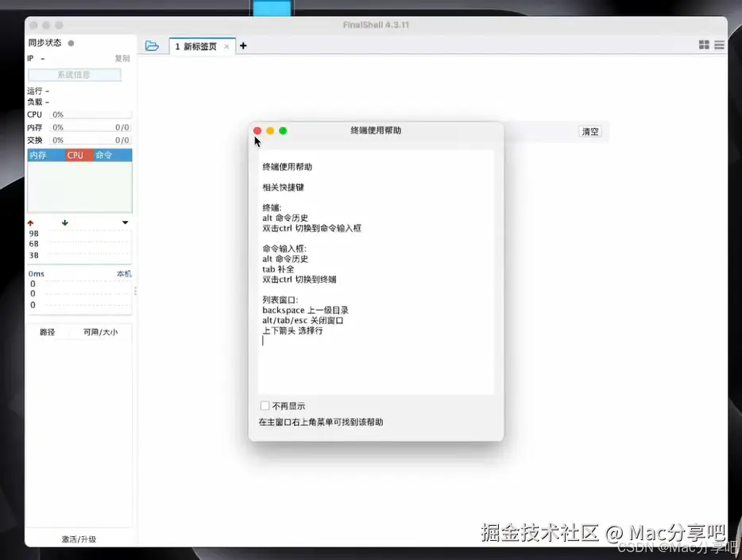Select the 'tab 补全' line
The image size is (742, 560).
278,269
